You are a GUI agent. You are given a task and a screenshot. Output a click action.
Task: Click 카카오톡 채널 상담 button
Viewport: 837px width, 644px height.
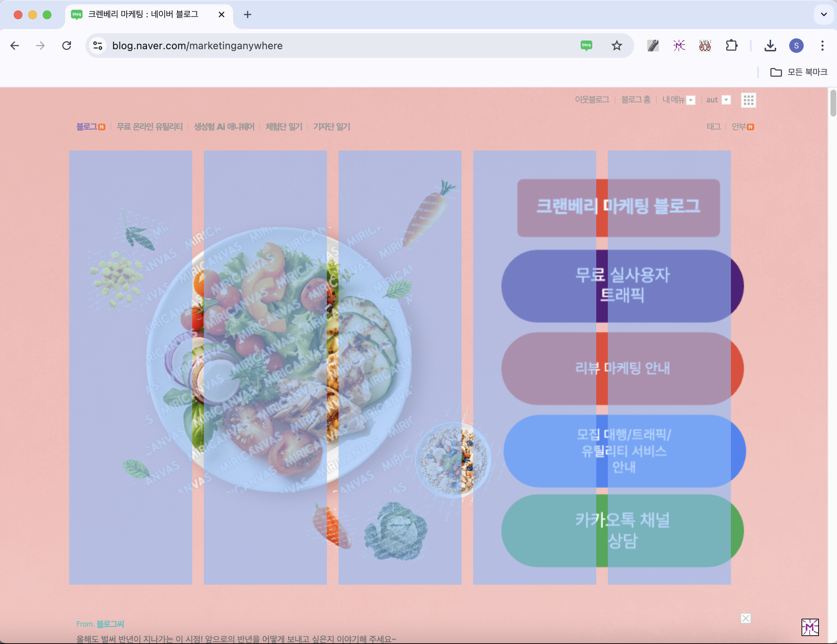[622, 531]
